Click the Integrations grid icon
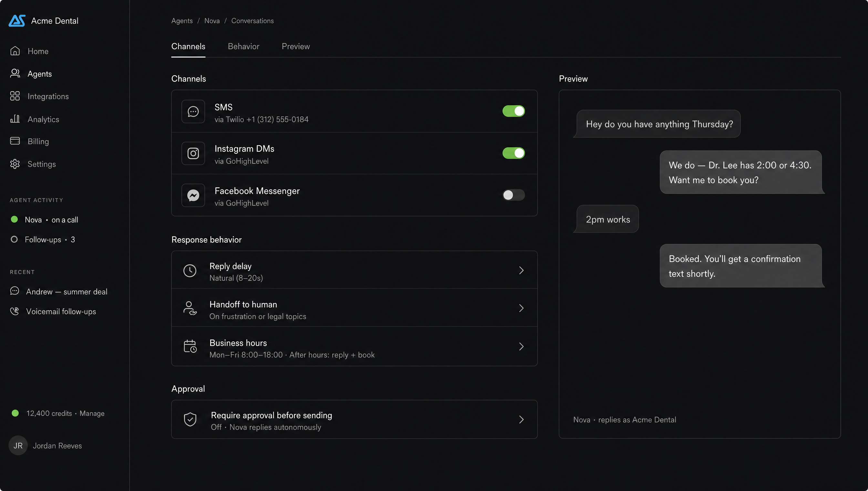 [x=15, y=96]
